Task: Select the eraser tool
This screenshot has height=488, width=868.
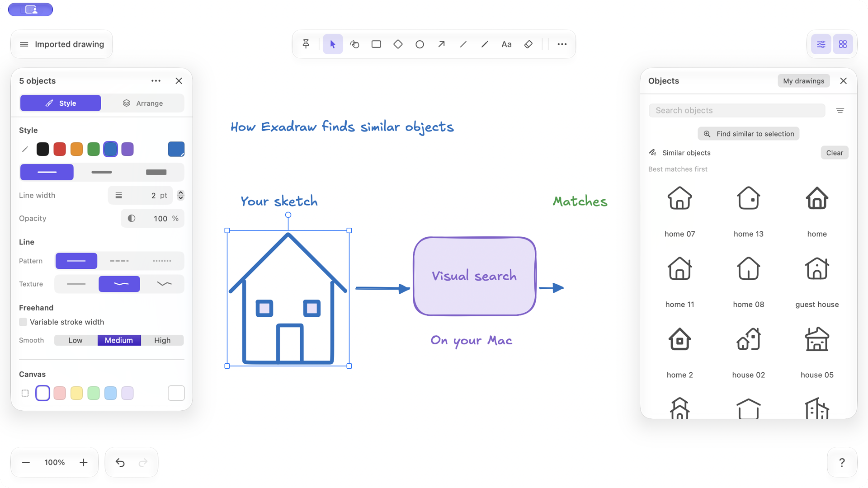Action: (x=528, y=44)
